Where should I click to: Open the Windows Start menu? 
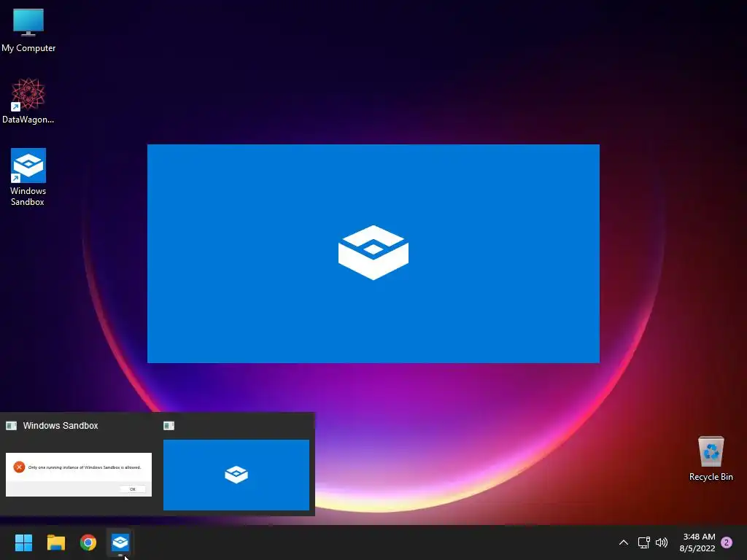[23, 542]
